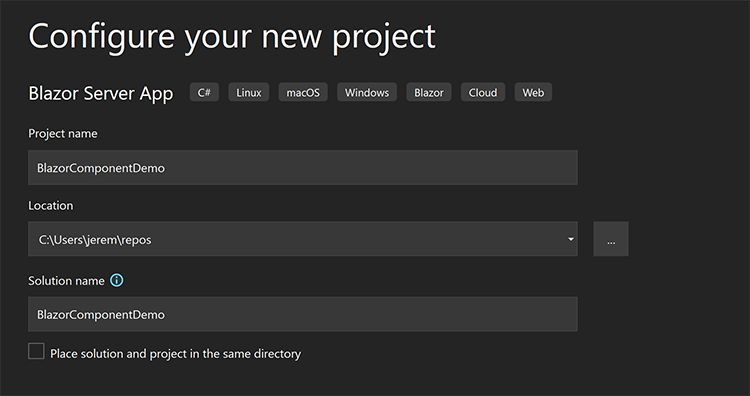Open the Location dropdown arrow

click(x=570, y=239)
